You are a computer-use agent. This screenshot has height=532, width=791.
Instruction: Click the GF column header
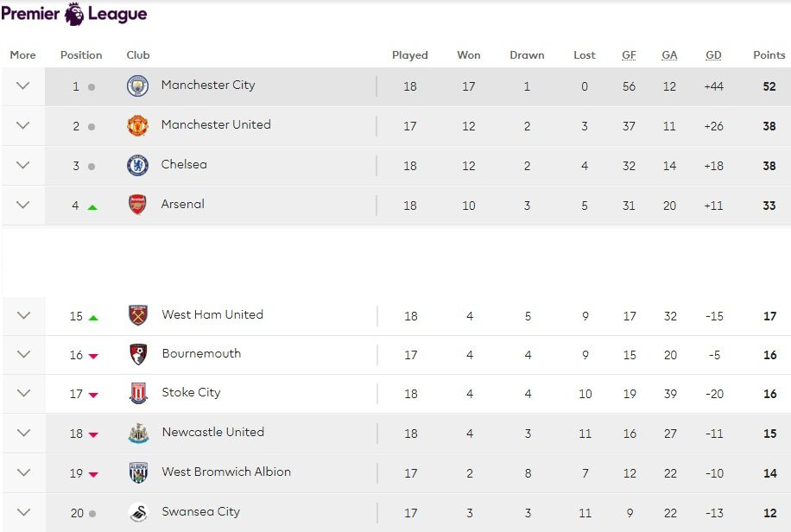629,55
